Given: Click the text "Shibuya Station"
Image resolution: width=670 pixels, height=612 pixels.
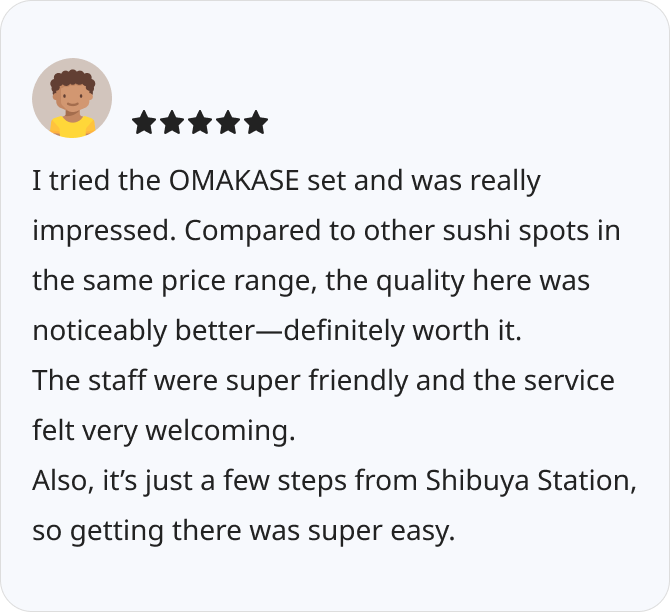Looking at the screenshot, I should tap(530, 481).
